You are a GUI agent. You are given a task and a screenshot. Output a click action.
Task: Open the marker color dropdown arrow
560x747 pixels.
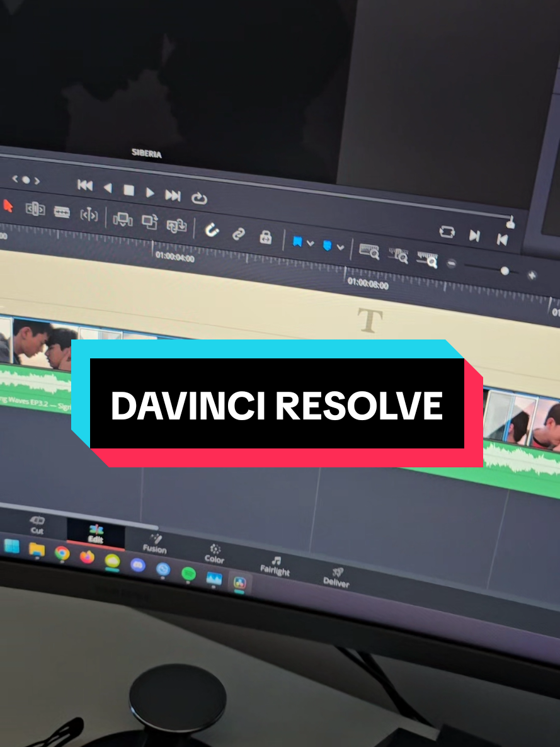pos(340,248)
